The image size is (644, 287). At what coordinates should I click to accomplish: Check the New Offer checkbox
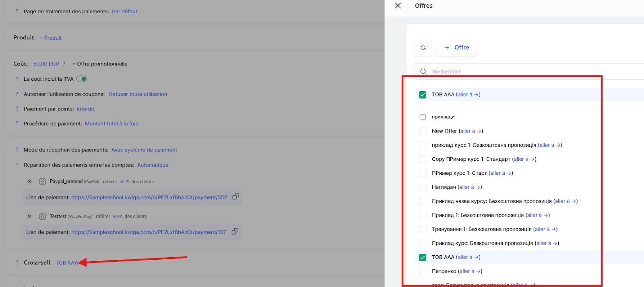pos(423,131)
